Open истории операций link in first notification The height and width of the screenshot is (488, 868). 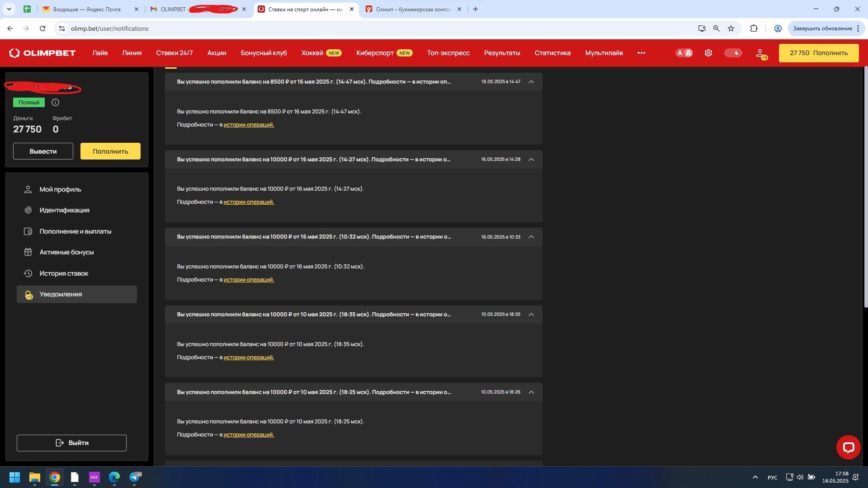[249, 125]
